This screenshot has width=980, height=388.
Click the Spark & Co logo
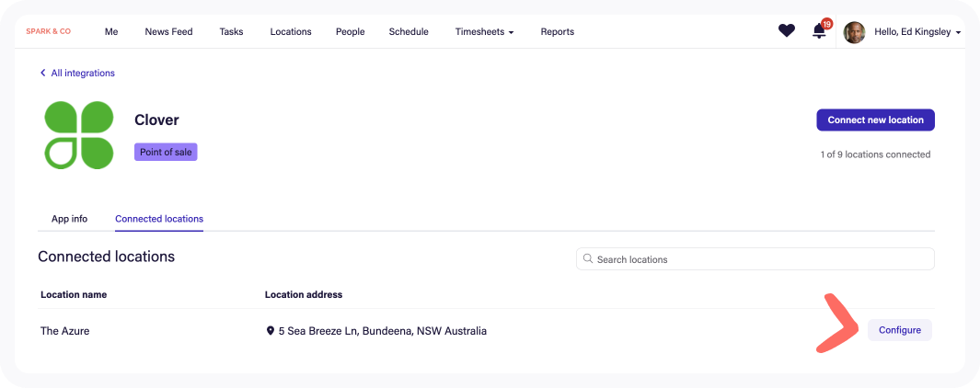tap(48, 31)
